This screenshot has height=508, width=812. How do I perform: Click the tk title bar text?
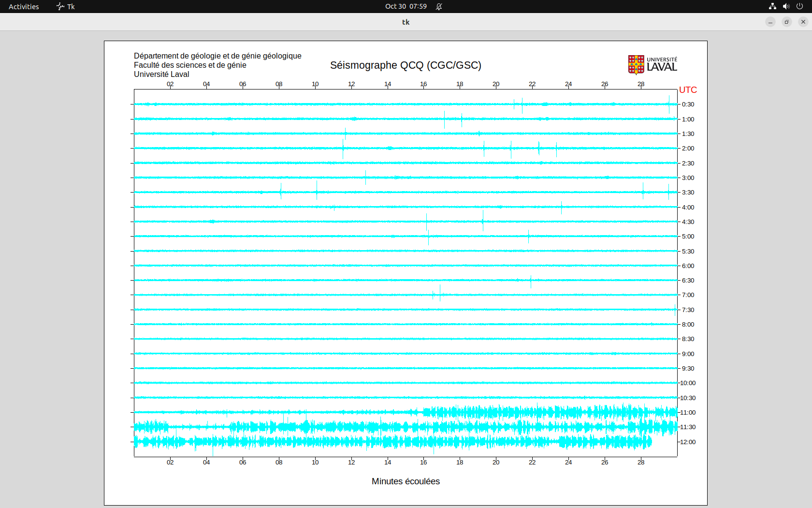coord(406,22)
